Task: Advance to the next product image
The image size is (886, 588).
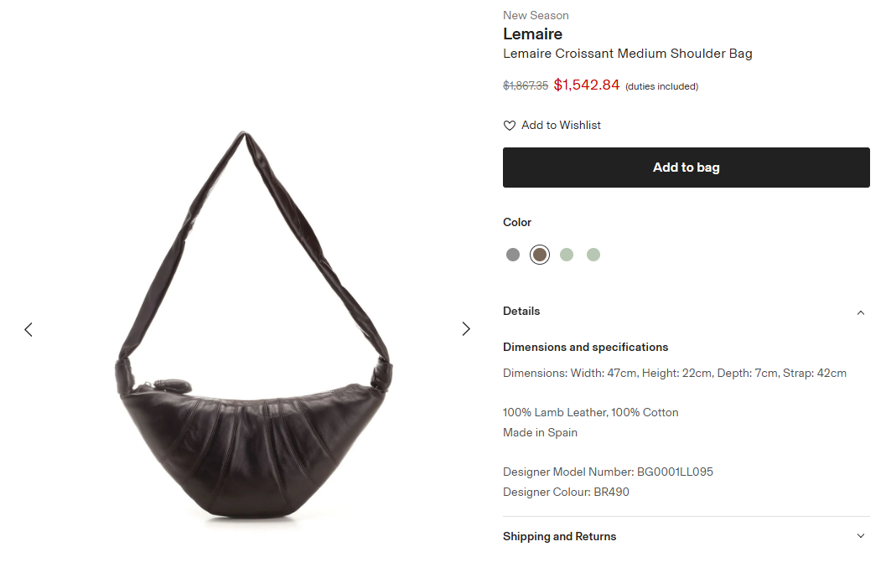Action: point(465,328)
